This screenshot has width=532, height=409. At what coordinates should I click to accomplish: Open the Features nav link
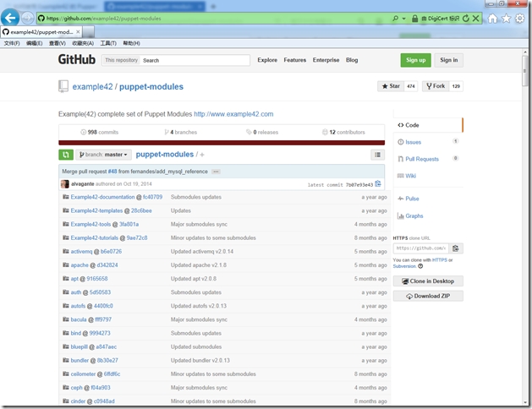pyautogui.click(x=295, y=60)
